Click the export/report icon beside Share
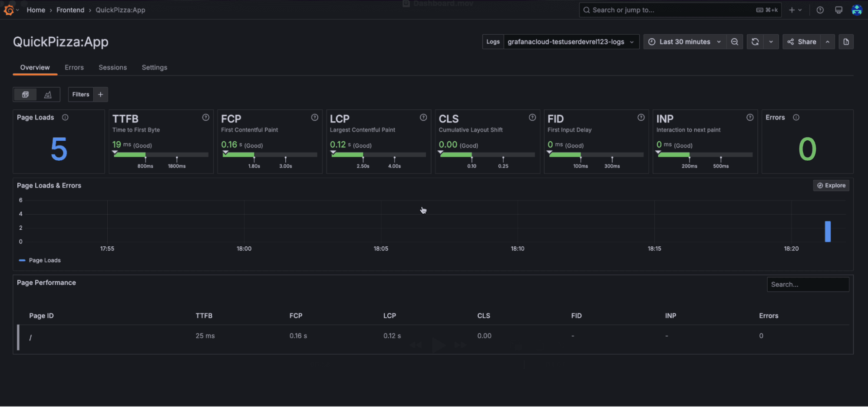The image size is (868, 407). point(846,41)
